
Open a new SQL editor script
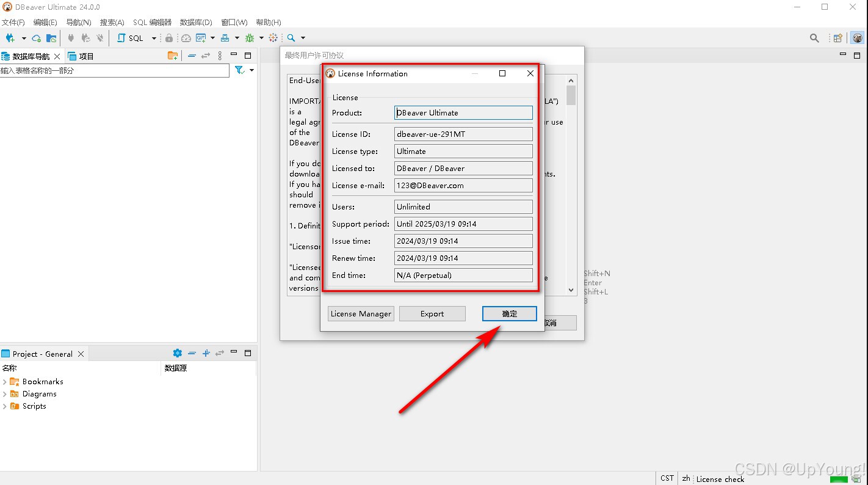point(130,38)
